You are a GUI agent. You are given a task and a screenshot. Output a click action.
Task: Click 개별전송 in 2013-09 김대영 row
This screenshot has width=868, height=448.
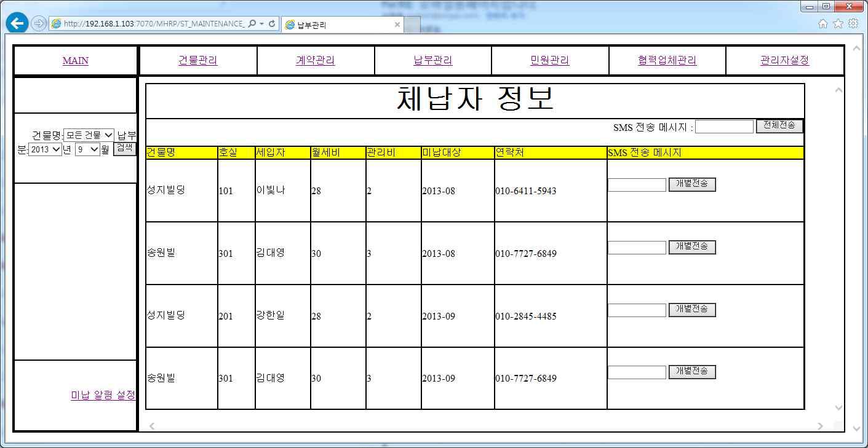692,372
